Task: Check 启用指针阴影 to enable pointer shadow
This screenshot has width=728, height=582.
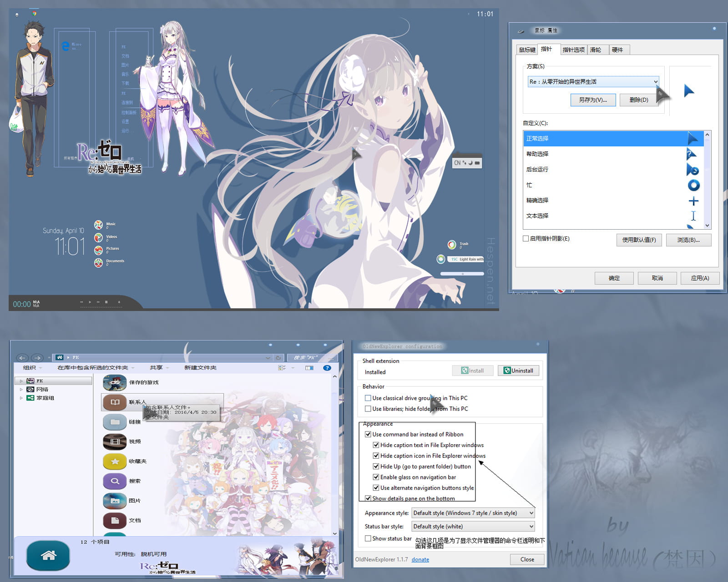Action: [525, 238]
